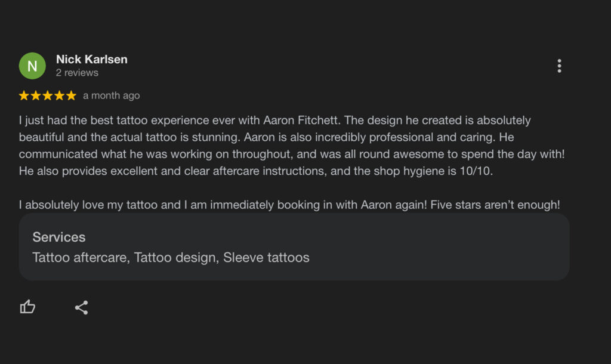Open the three-dot more options menu
Image resolution: width=611 pixels, height=364 pixels.
point(559,66)
